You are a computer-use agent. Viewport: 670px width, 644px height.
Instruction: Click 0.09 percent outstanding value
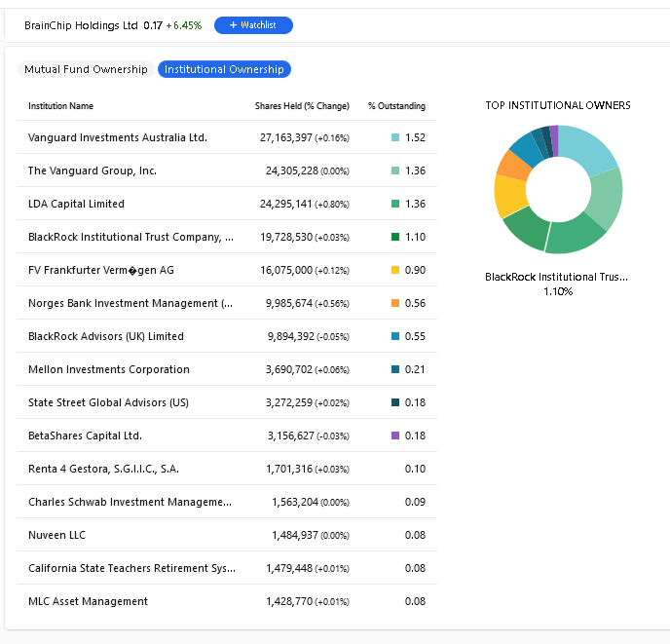tap(415, 502)
